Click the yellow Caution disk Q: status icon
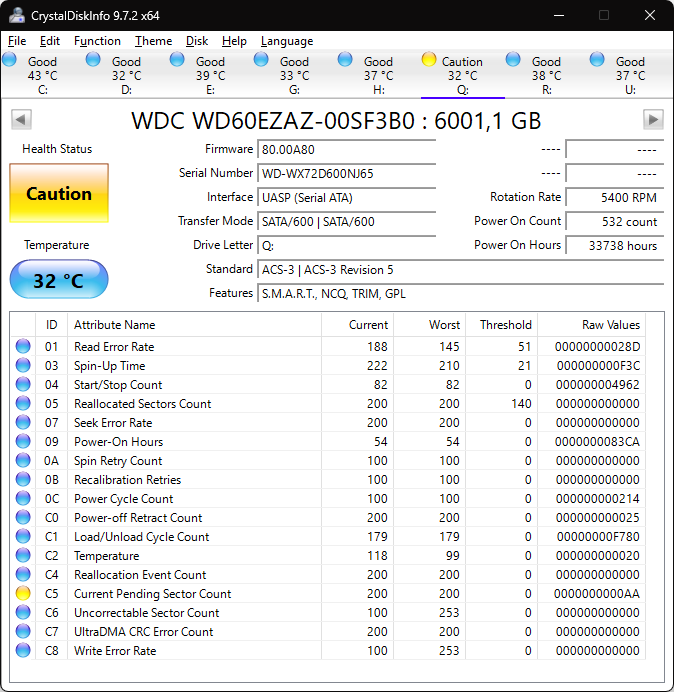The height and width of the screenshot is (692, 674). coord(429,60)
